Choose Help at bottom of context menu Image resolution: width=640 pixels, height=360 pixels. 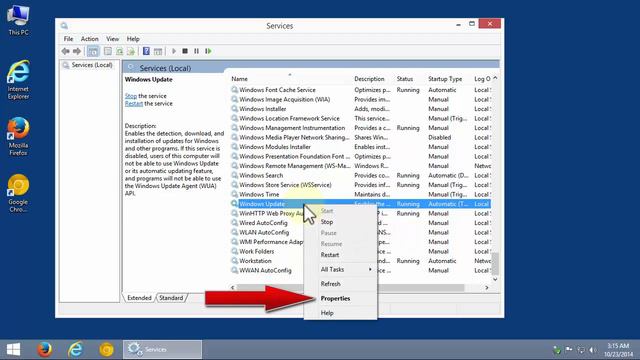tap(340, 313)
